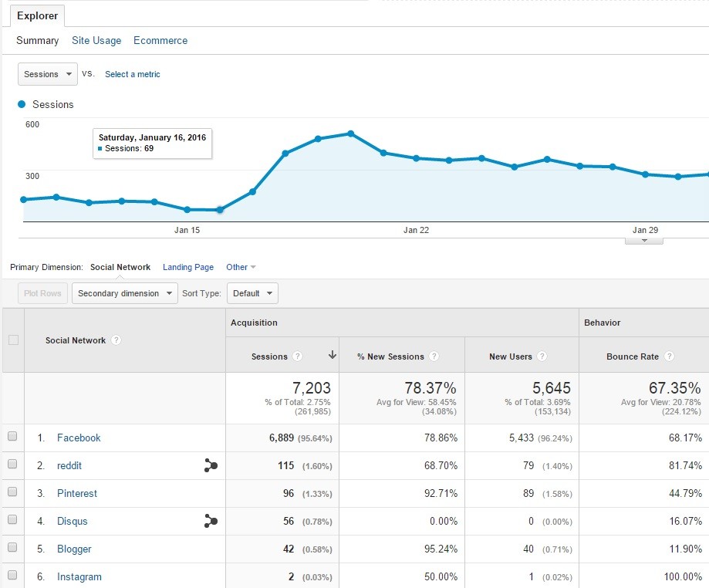Click the peak data point on Sessions chart
This screenshot has width=709, height=588.
tap(350, 133)
